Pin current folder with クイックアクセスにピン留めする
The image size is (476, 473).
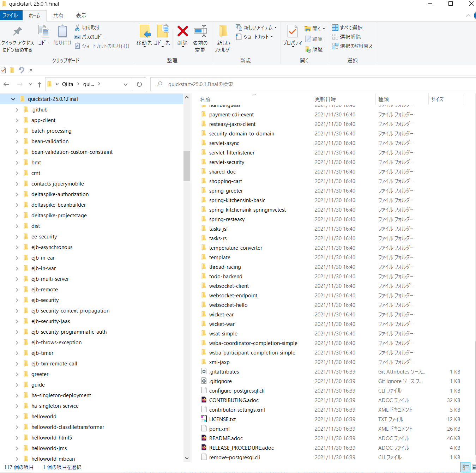[x=18, y=37]
